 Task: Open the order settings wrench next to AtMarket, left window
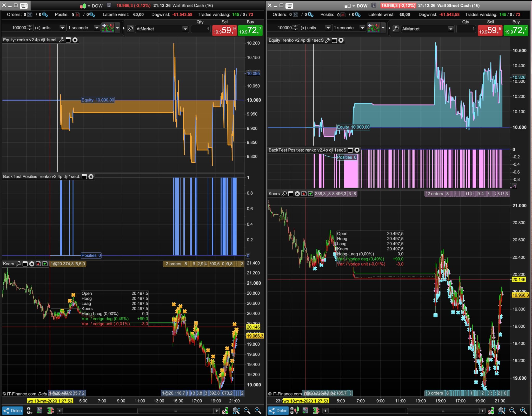(x=130, y=29)
